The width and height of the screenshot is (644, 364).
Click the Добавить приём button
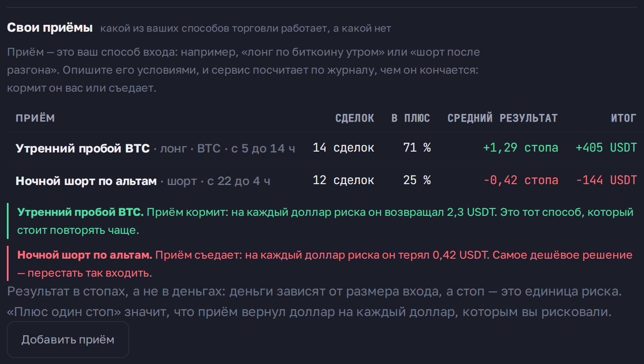(68, 340)
